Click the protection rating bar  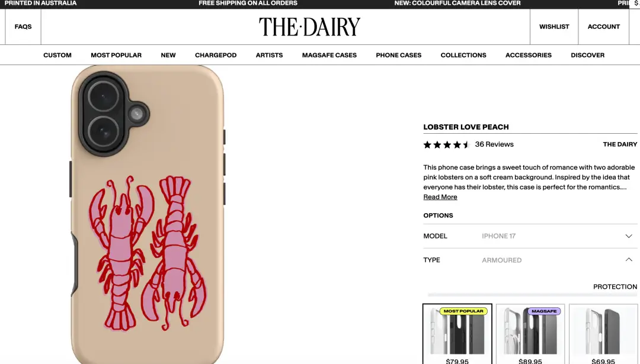pyautogui.click(x=532, y=294)
